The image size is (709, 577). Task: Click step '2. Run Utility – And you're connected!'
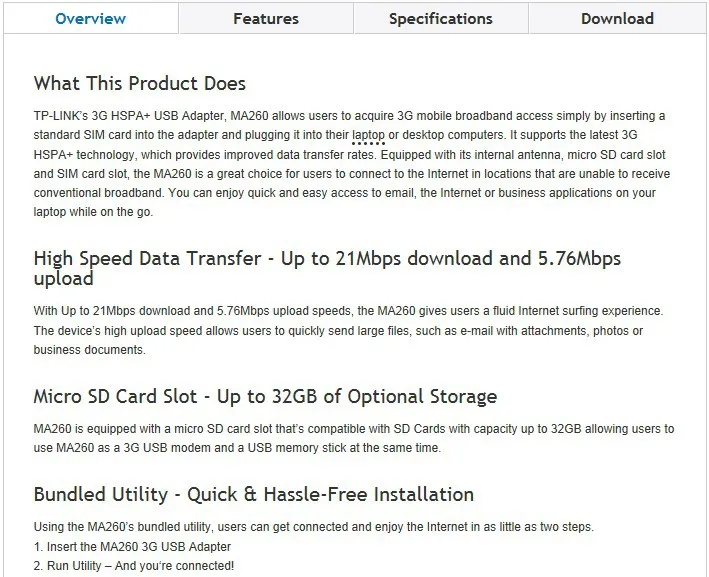point(134,566)
